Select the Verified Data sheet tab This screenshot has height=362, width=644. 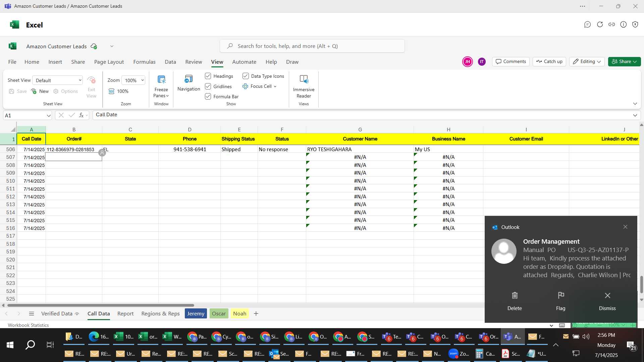point(60,314)
